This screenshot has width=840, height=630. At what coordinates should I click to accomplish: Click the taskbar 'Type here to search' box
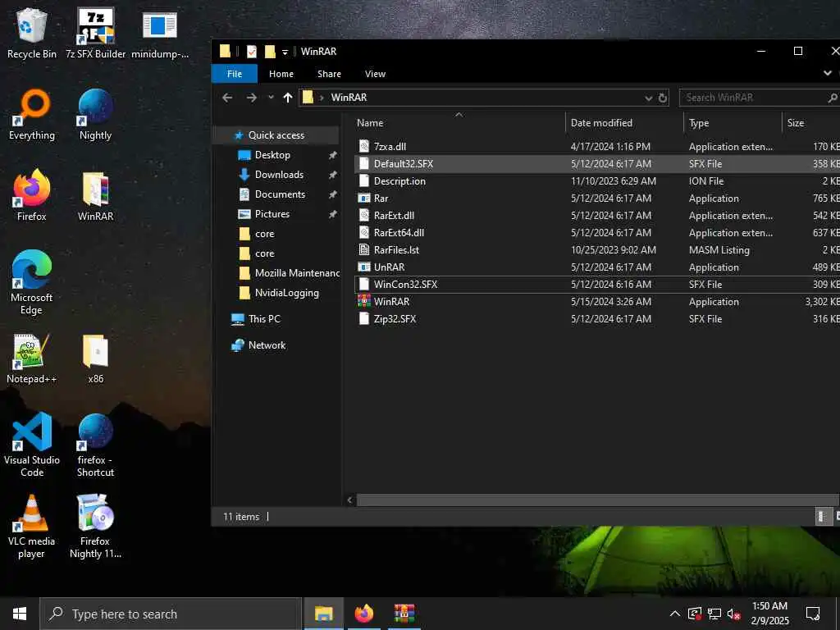[x=171, y=614]
